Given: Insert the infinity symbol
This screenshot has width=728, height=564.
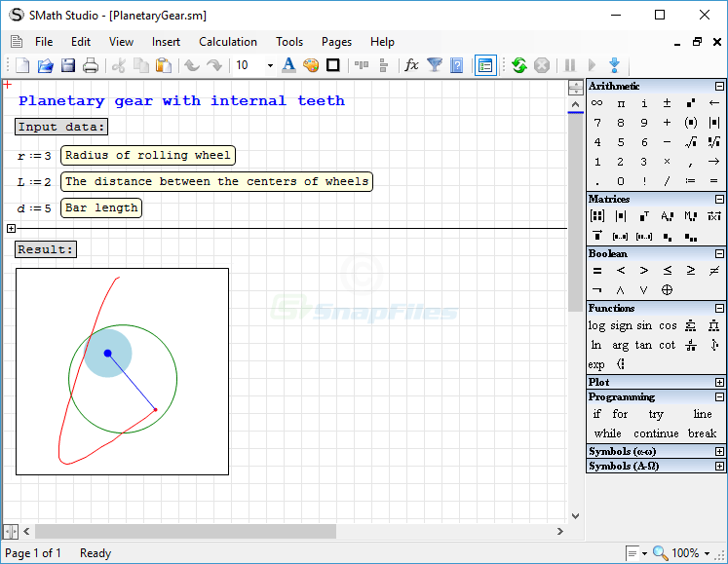Looking at the screenshot, I should coord(597,103).
